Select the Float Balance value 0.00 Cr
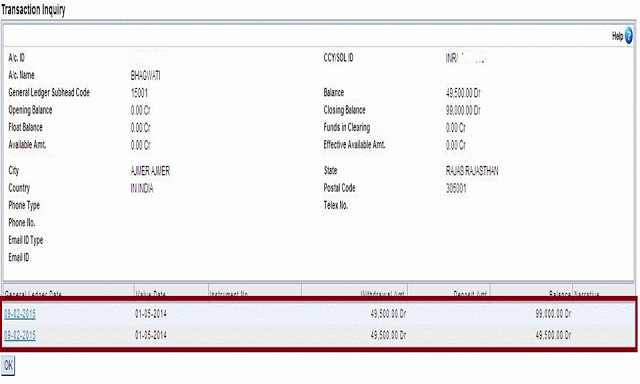 coord(140,128)
